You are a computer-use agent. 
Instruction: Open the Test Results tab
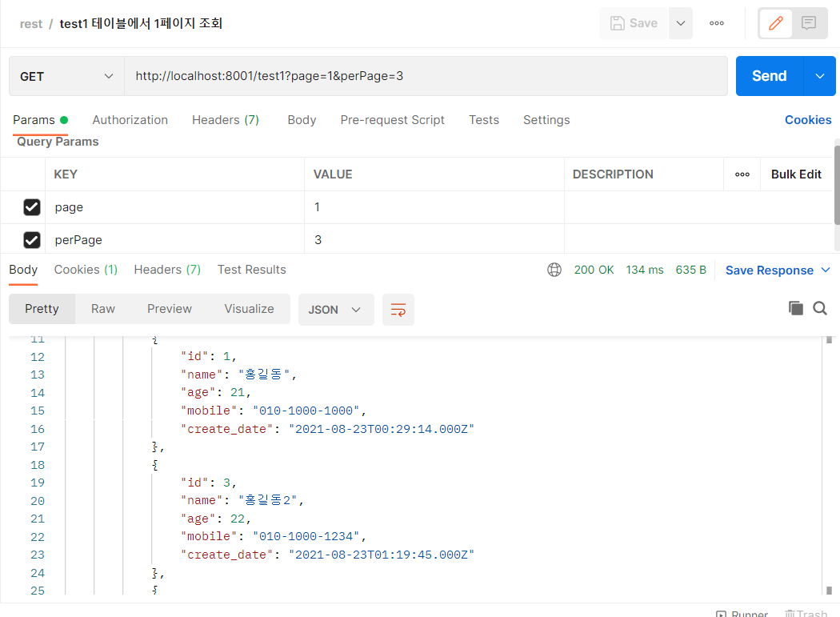(252, 270)
